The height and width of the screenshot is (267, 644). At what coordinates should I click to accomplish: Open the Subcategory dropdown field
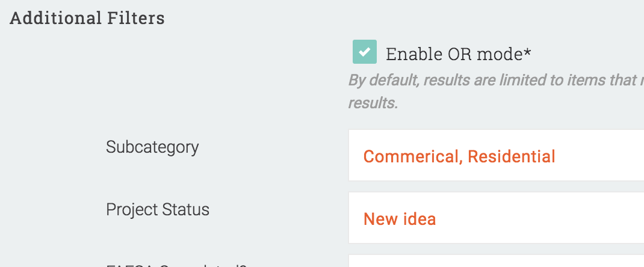point(496,157)
